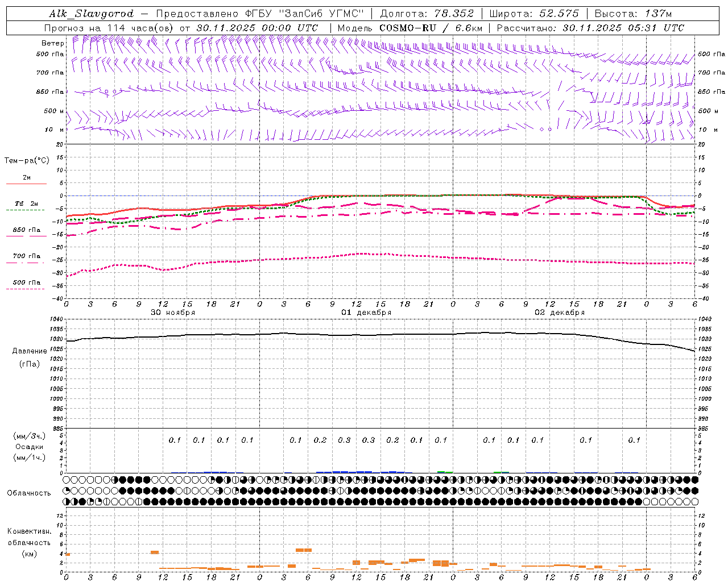Click the left-side "700 гПа" wind level label

tap(50, 73)
